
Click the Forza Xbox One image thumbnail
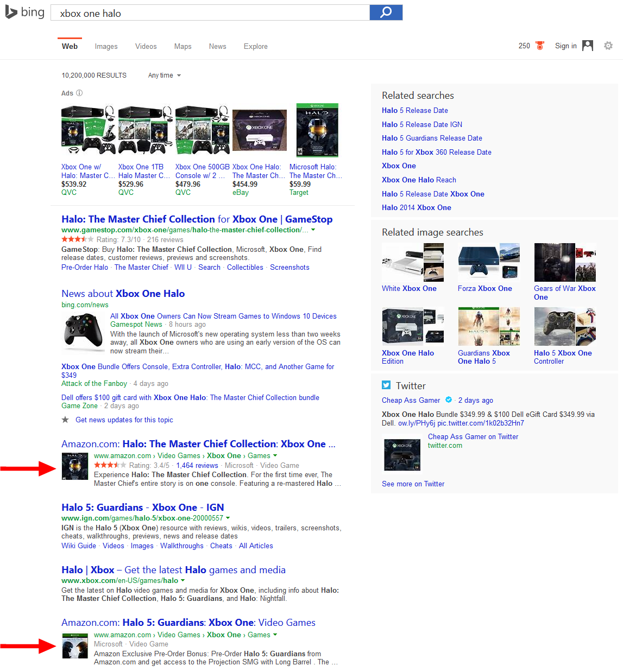tap(489, 262)
